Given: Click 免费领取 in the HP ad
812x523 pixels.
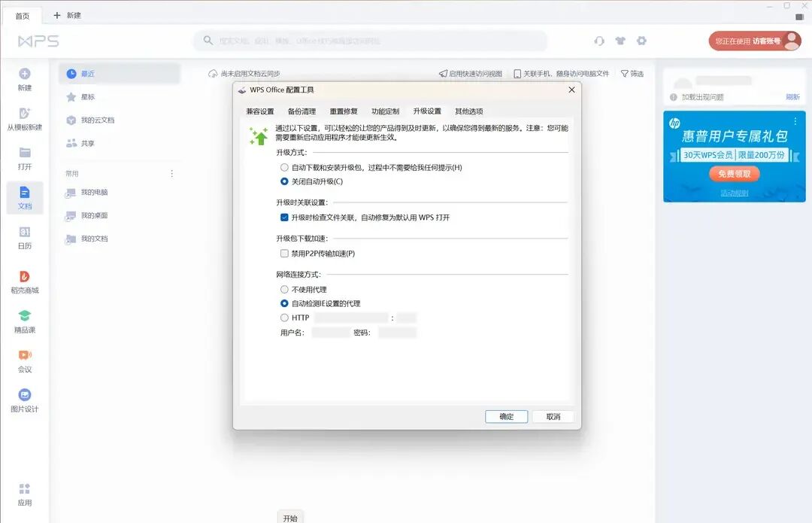Looking at the screenshot, I should click(x=735, y=174).
